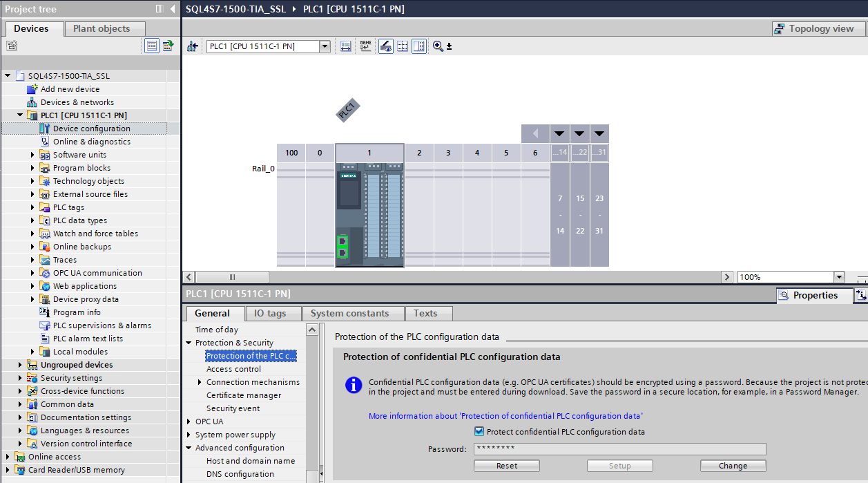Select Access control in properties navigation

click(x=233, y=369)
